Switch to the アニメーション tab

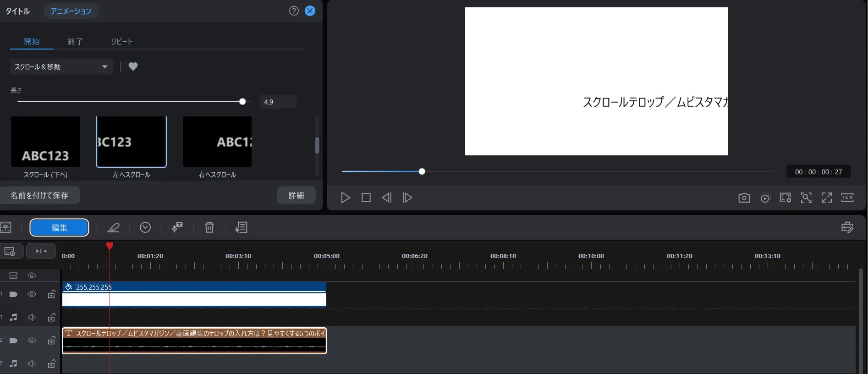pyautogui.click(x=71, y=11)
